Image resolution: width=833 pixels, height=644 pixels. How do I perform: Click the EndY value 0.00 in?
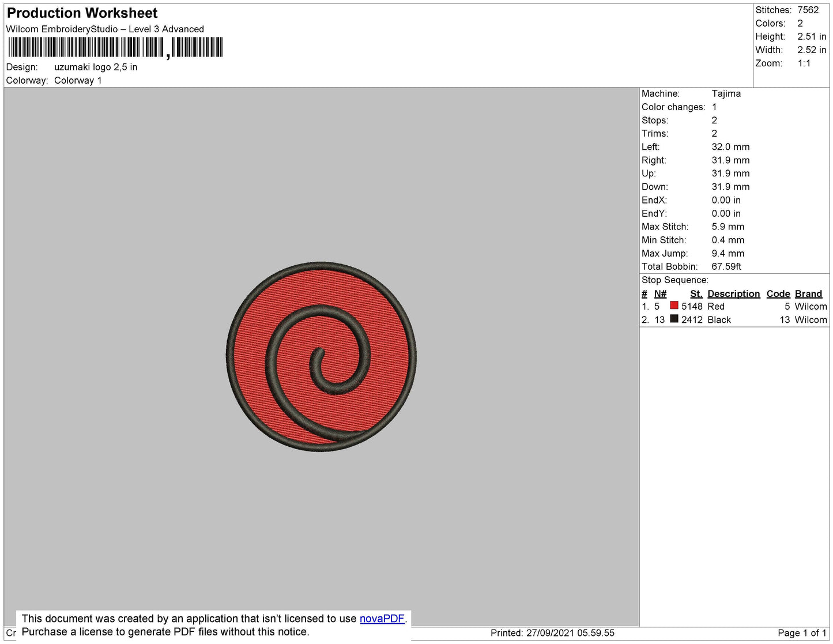click(x=726, y=213)
